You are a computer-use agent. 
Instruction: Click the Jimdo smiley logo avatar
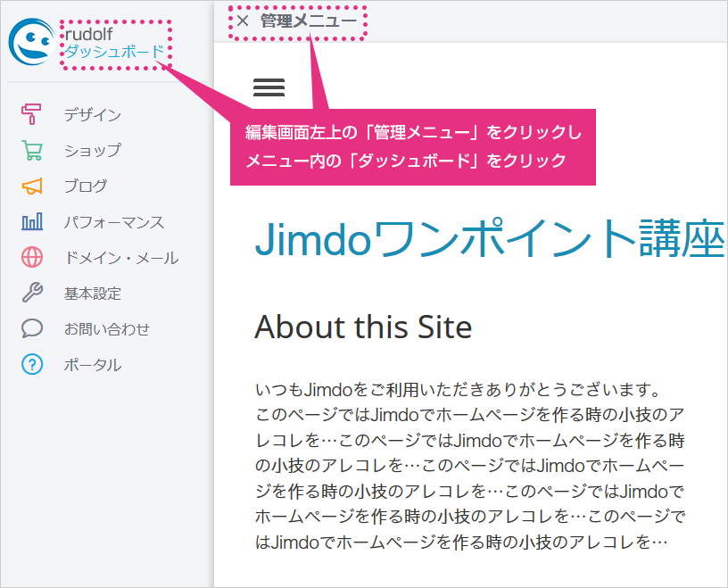[x=31, y=42]
